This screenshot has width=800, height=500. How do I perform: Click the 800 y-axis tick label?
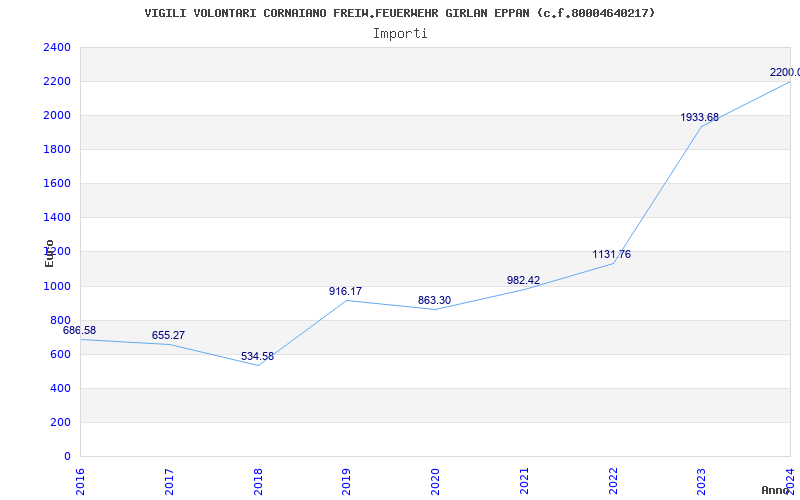(60, 320)
